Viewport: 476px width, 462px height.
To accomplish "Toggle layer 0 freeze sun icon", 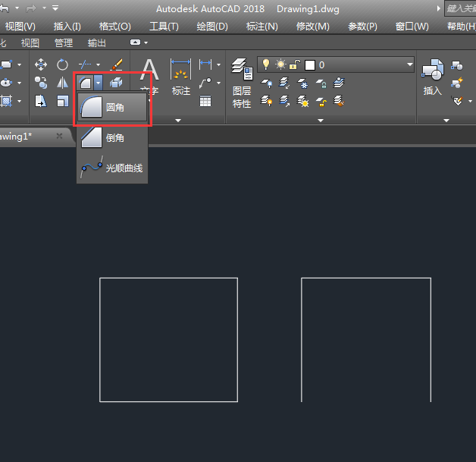I will coord(280,64).
